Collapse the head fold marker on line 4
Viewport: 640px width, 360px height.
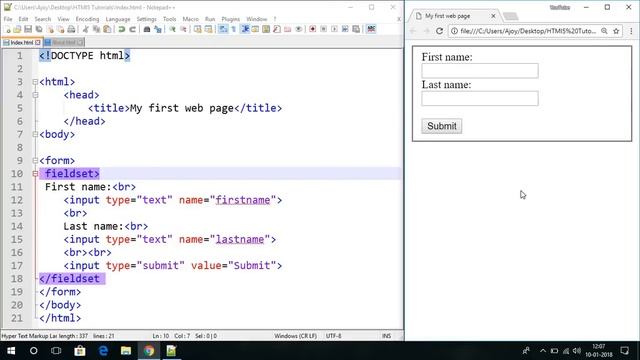click(35, 95)
